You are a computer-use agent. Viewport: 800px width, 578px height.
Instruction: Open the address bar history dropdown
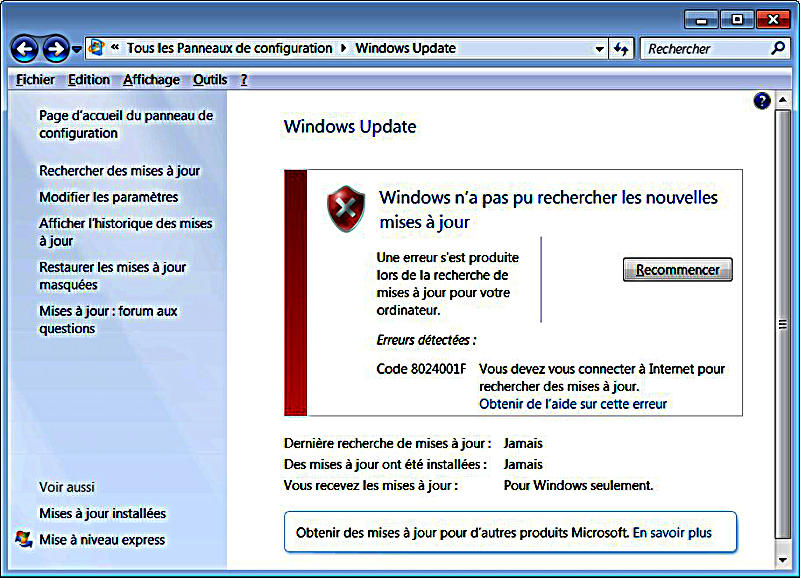[599, 49]
